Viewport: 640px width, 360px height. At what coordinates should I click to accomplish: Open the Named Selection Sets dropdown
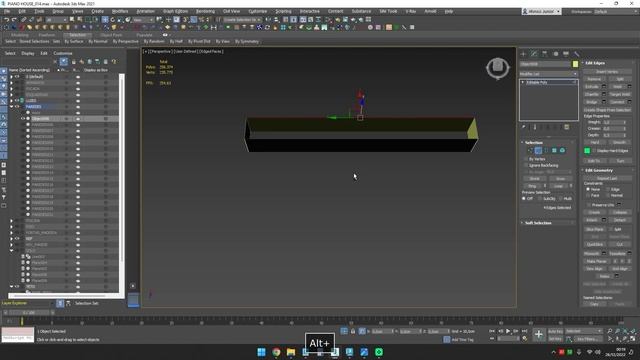click(242, 20)
